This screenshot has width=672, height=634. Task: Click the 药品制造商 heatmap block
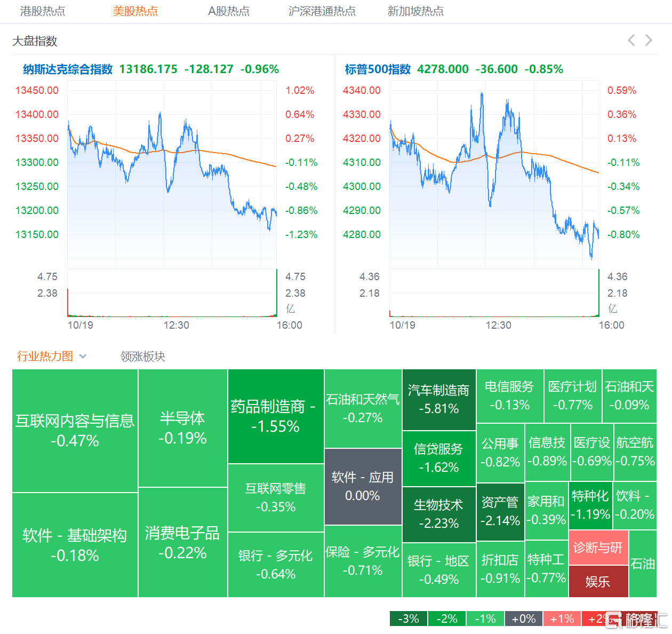coord(275,416)
